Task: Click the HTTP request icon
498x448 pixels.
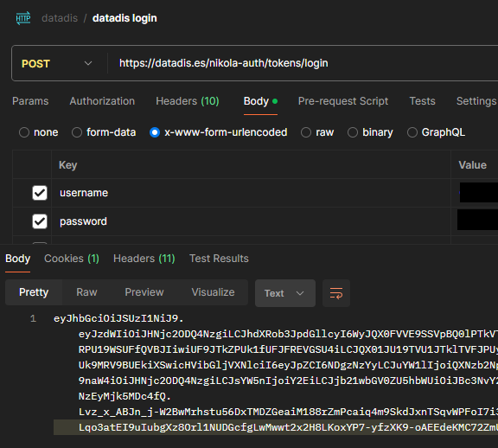Action: tap(23, 18)
